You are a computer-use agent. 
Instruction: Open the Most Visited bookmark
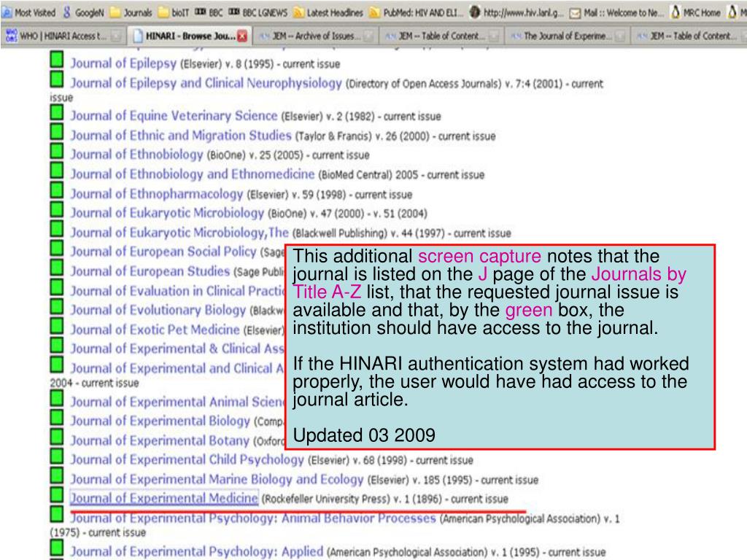tap(28, 12)
